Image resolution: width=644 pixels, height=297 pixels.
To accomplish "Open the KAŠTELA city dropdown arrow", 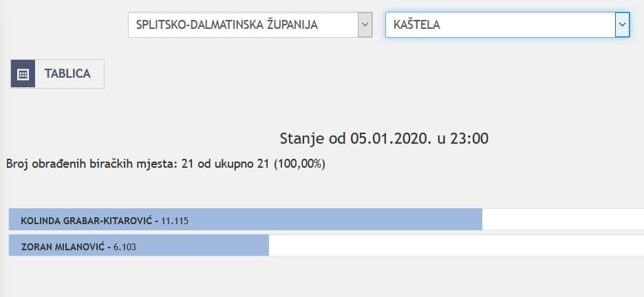I will pos(622,25).
